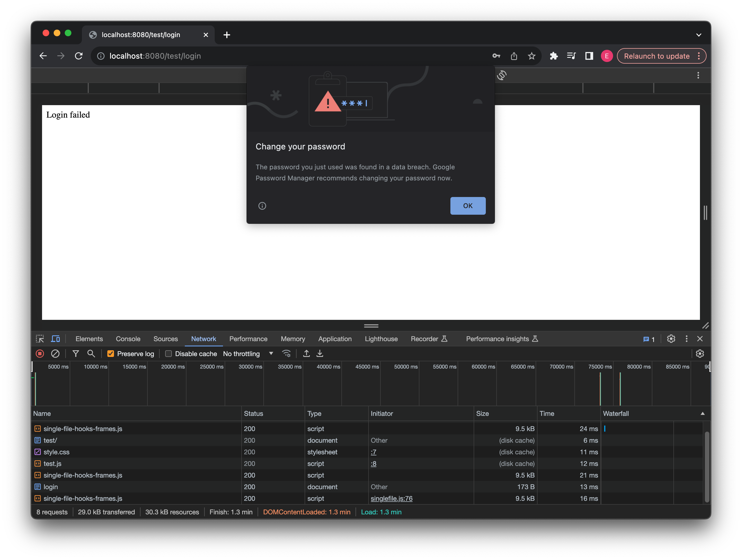This screenshot has height=560, width=742.
Task: Click the search icon in Network panel
Action: click(x=91, y=353)
